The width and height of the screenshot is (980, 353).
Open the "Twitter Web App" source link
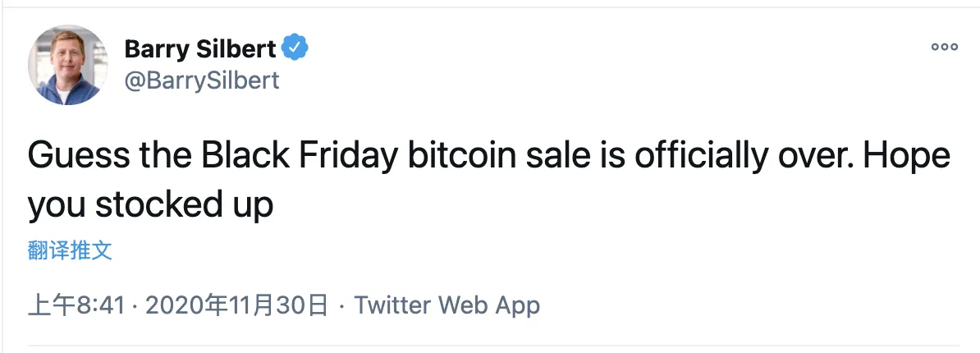pos(447,306)
